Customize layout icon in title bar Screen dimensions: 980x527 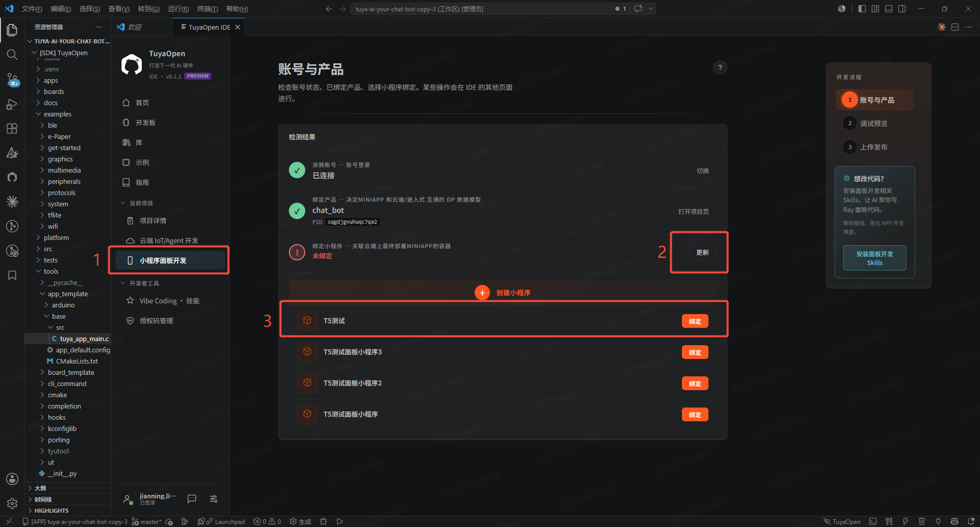point(875,9)
